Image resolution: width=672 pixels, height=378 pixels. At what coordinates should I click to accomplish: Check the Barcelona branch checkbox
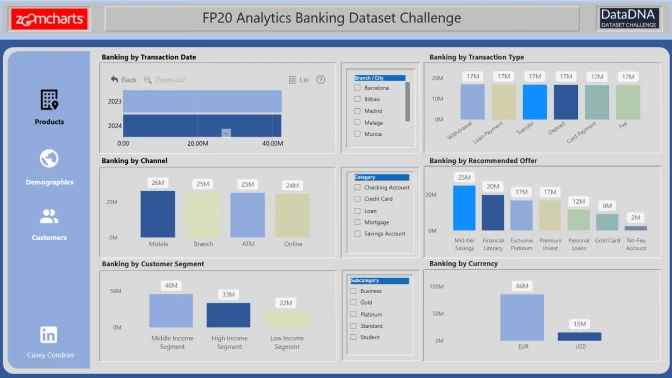(x=357, y=87)
